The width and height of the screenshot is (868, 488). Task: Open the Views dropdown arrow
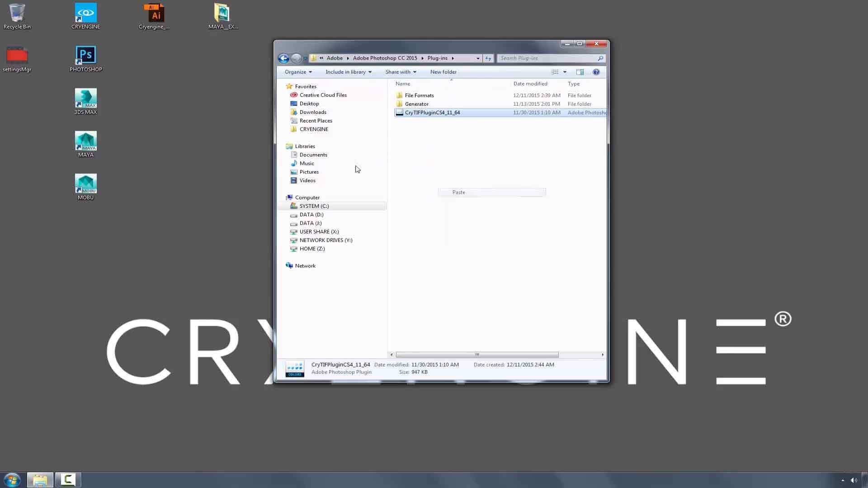(x=565, y=72)
